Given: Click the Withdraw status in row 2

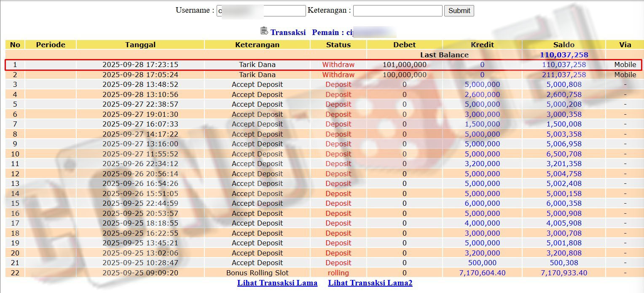Looking at the screenshot, I should point(338,75).
